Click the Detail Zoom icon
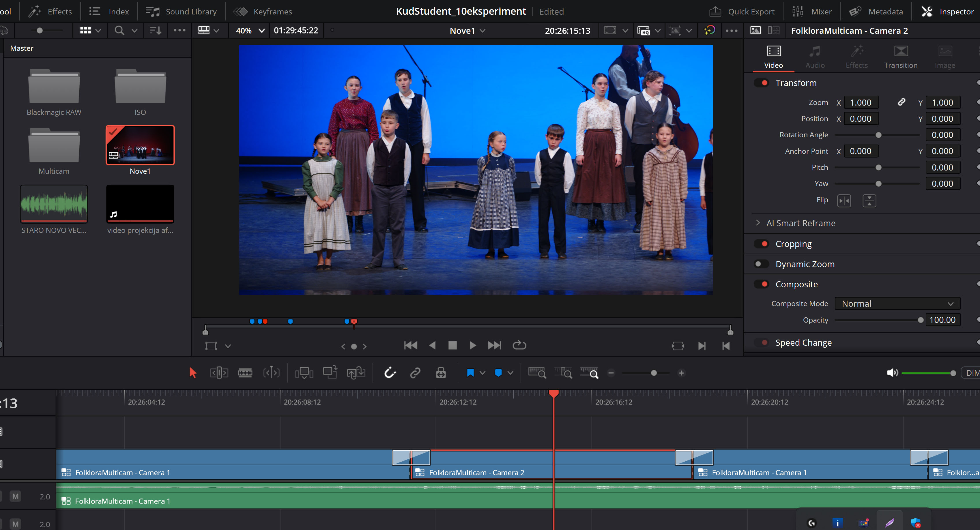The image size is (980, 530). pos(563,373)
